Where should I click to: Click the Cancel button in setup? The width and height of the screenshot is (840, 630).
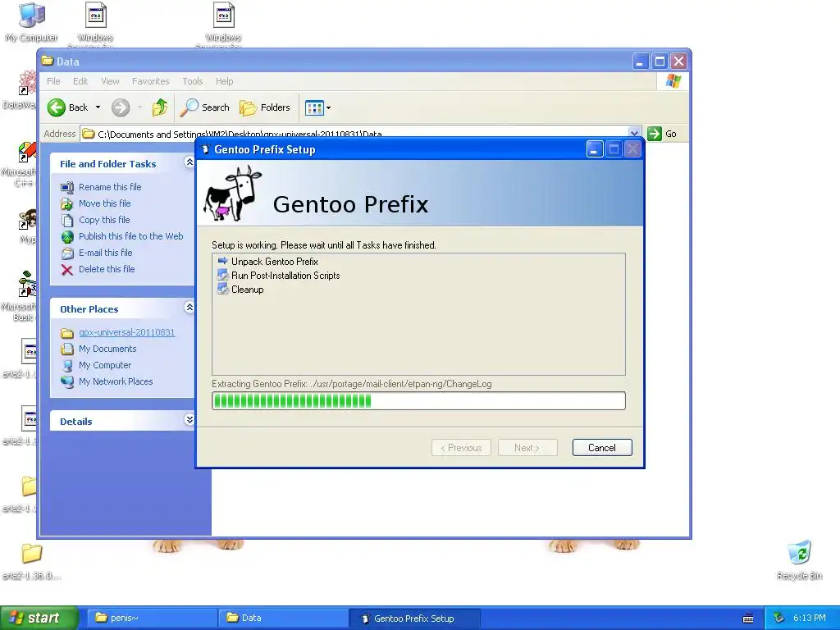(x=602, y=447)
